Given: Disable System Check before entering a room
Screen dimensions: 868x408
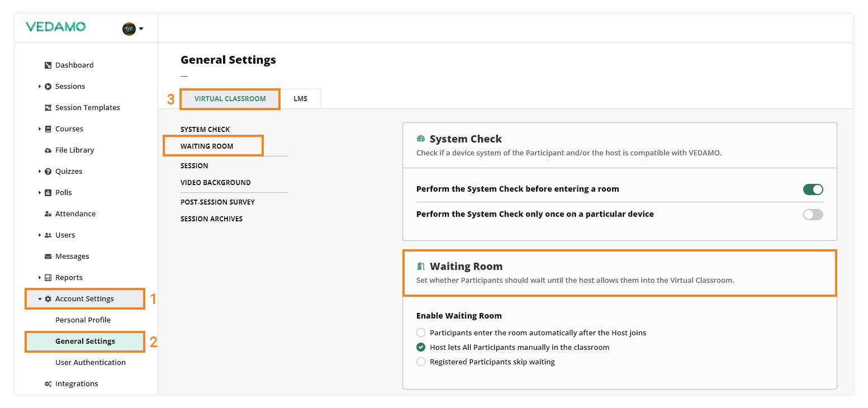Looking at the screenshot, I should (813, 189).
